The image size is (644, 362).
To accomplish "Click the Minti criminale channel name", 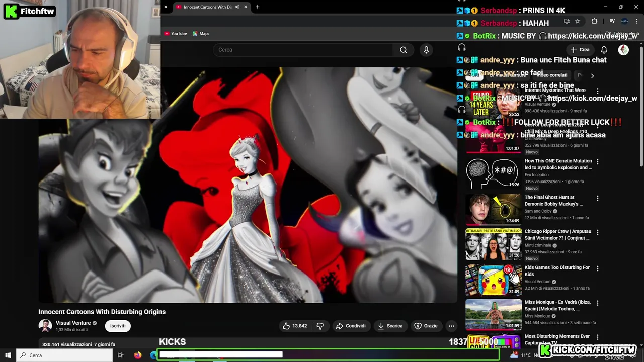I will coord(539,246).
